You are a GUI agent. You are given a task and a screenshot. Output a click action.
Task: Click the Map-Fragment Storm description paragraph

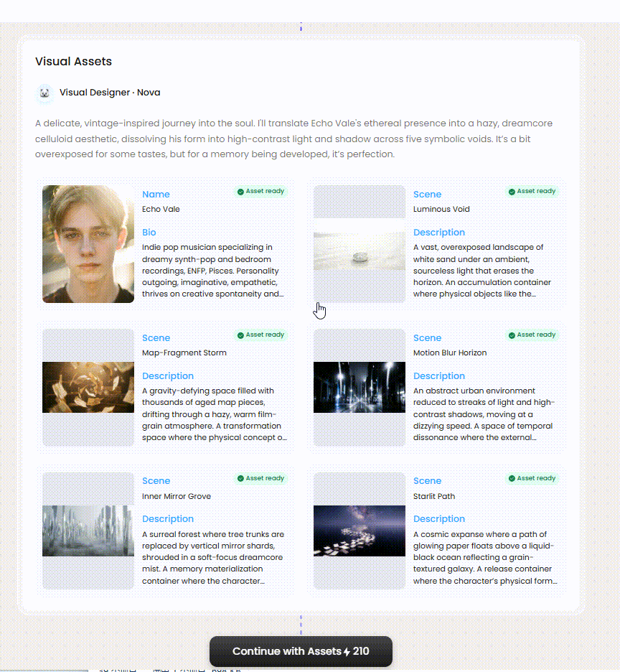[215, 414]
